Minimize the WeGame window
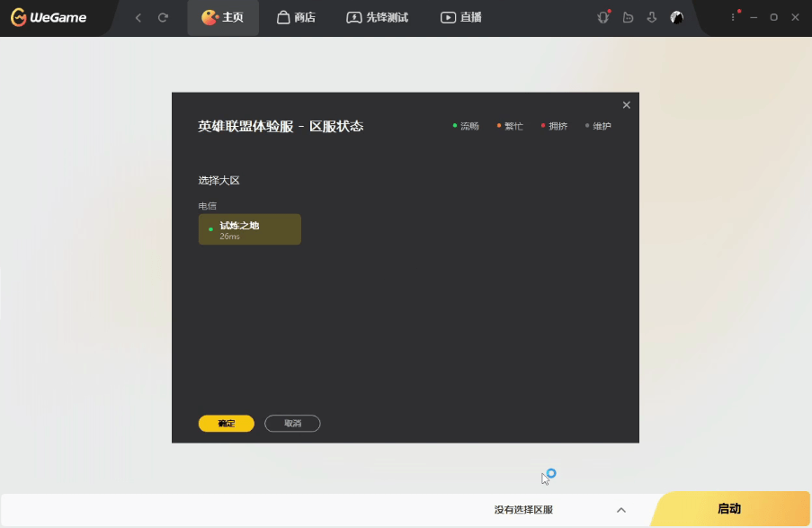The width and height of the screenshot is (812, 528). tap(754, 18)
